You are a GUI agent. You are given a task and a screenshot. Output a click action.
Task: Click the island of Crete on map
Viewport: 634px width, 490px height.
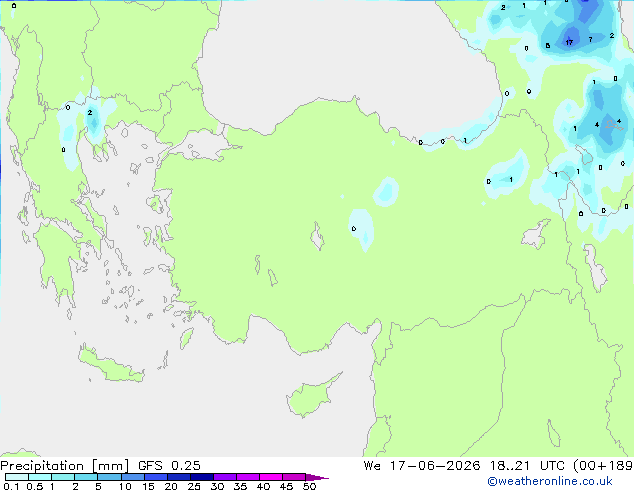coord(111,364)
